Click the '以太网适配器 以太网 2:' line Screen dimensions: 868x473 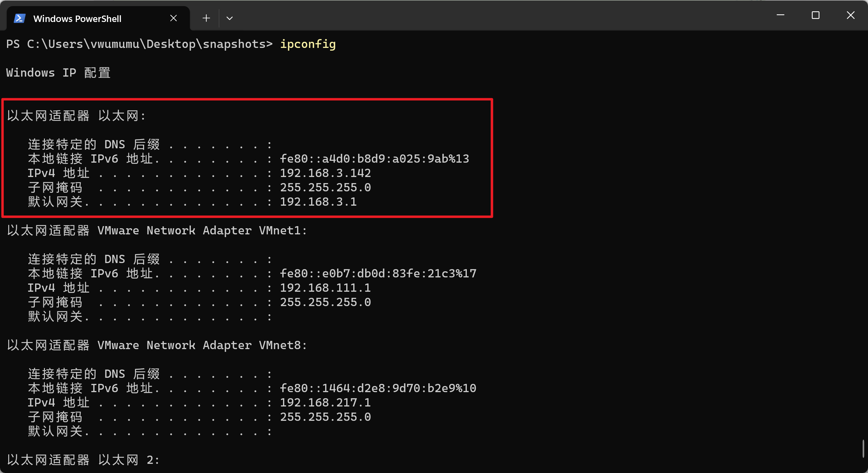(83, 460)
